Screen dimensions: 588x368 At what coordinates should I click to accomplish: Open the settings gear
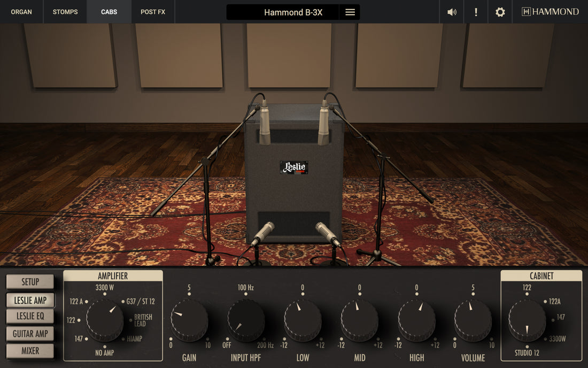(500, 12)
